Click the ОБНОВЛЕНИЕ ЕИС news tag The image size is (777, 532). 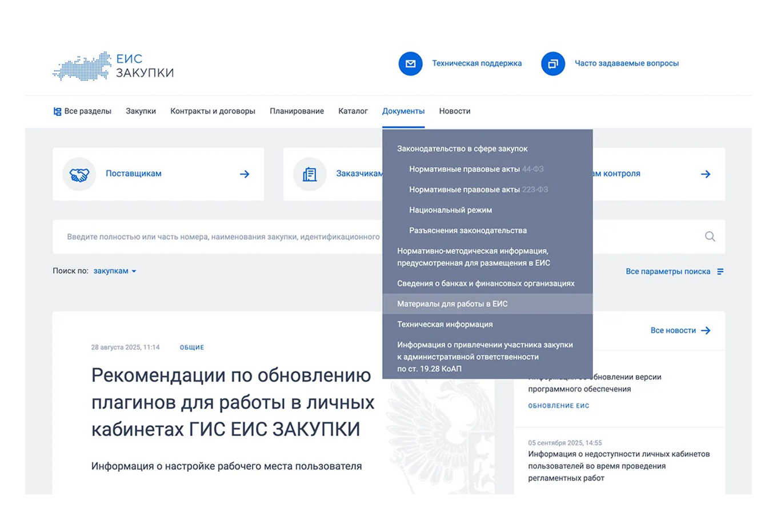pos(559,406)
